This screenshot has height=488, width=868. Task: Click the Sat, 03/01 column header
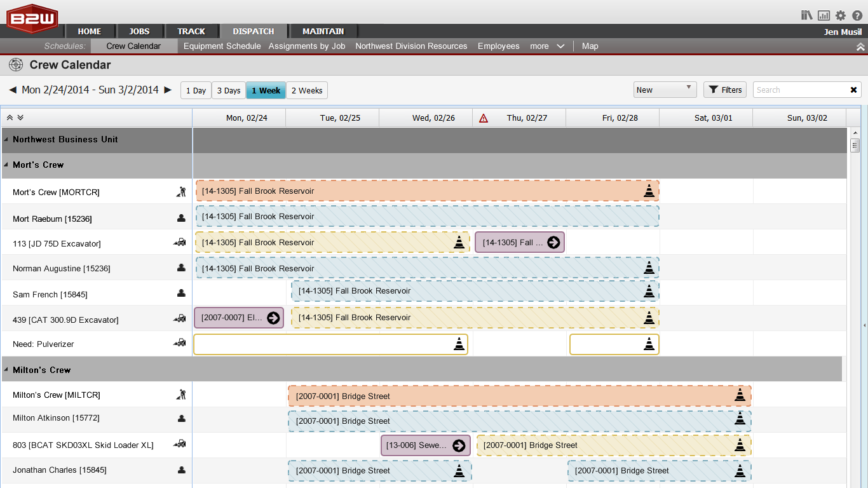click(706, 118)
